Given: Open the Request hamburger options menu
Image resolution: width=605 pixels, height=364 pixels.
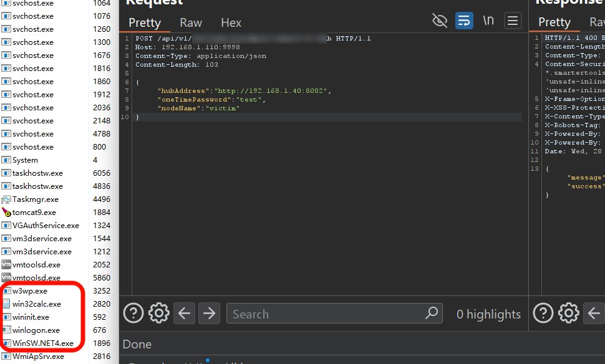Looking at the screenshot, I should click(513, 21).
